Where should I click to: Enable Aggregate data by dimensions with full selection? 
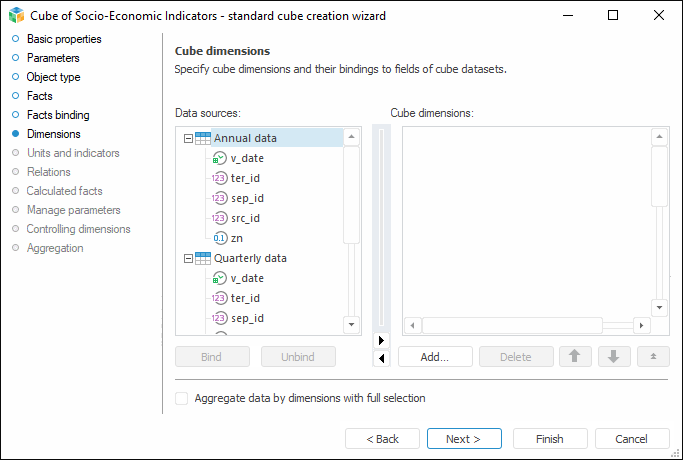click(181, 398)
